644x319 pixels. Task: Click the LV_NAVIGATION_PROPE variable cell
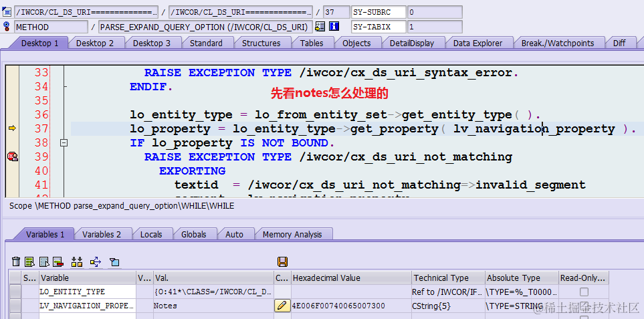coord(88,306)
